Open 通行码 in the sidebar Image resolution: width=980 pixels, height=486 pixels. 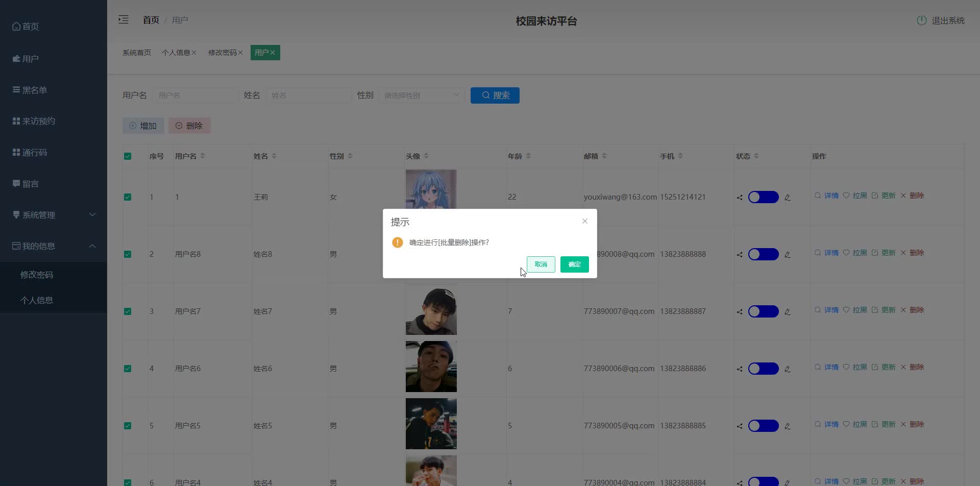click(x=54, y=153)
